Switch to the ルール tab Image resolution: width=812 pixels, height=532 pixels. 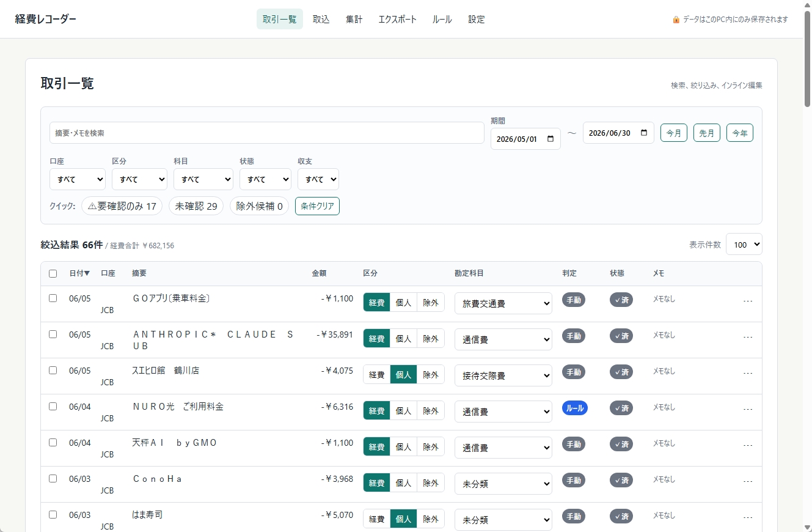click(x=442, y=19)
